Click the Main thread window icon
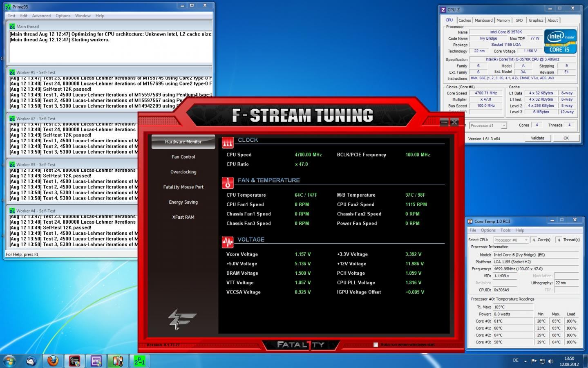This screenshot has width=588, height=368. [x=12, y=26]
